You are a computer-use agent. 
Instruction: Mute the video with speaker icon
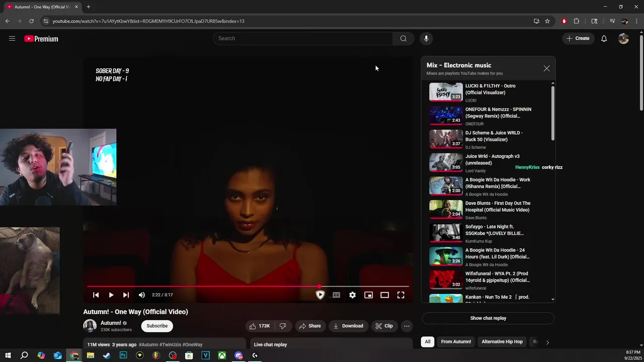(x=142, y=295)
